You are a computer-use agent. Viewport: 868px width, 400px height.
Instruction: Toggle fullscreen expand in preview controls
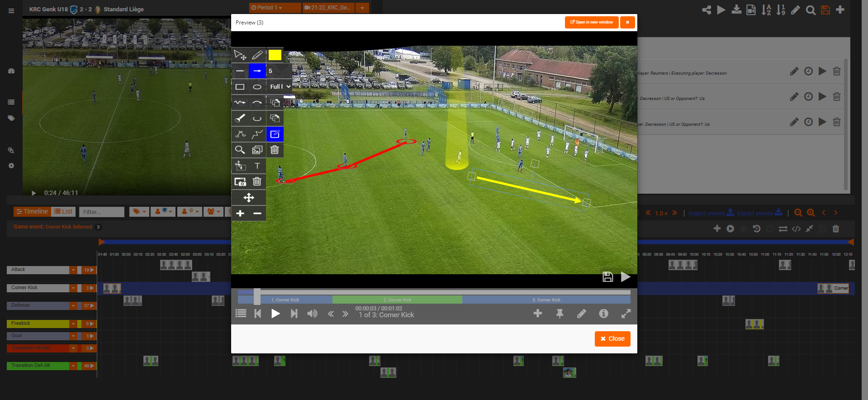tap(626, 314)
